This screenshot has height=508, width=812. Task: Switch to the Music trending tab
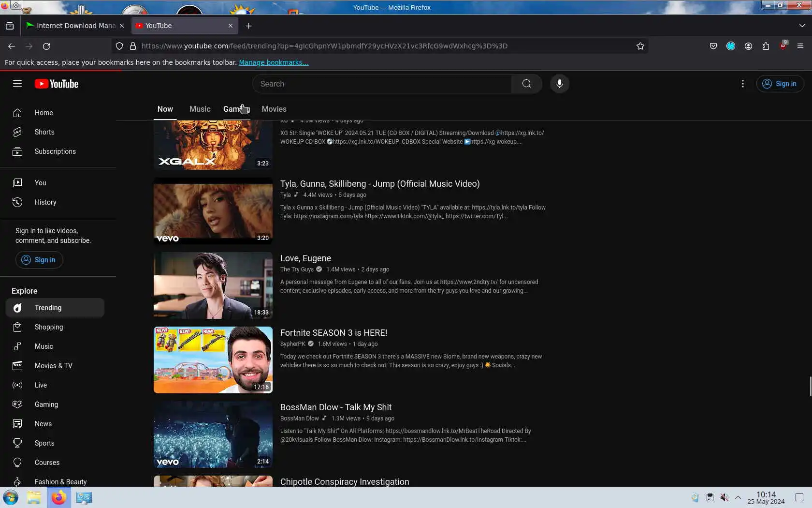coord(200,109)
